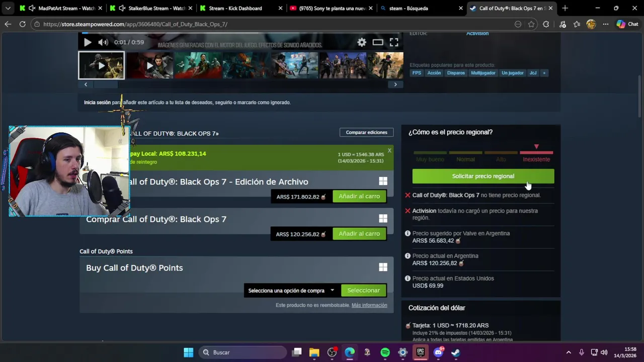Go back to previous page
Viewport: 644px width, 362px height.
(x=8, y=24)
